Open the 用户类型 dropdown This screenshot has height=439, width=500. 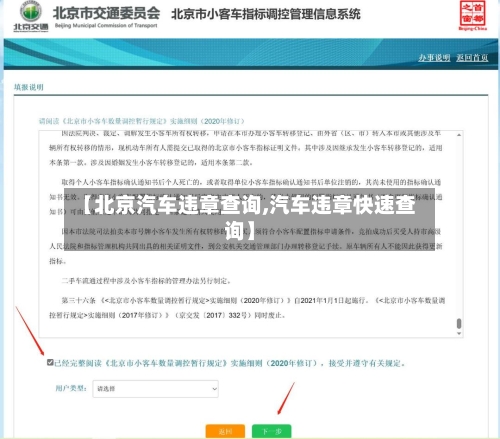point(155,389)
